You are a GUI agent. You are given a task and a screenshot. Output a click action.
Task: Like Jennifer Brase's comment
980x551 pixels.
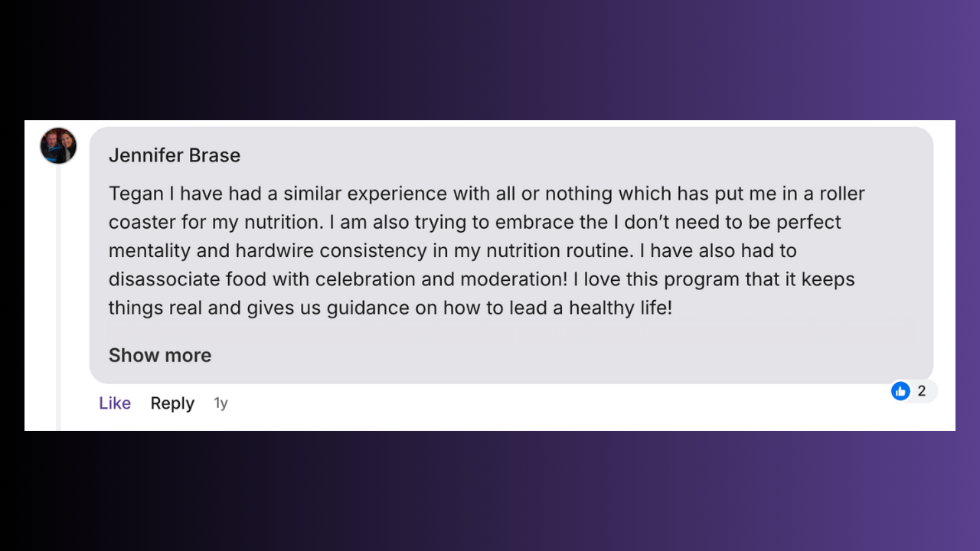(115, 403)
